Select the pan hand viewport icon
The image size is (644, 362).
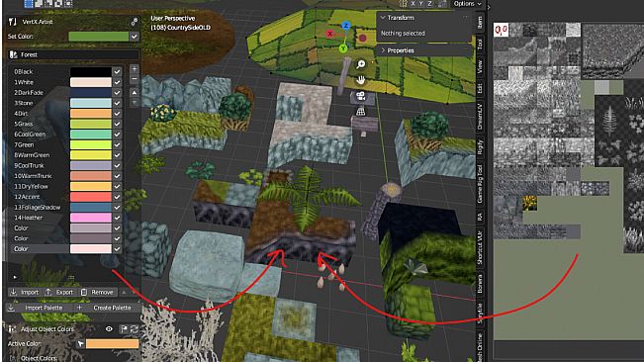pyautogui.click(x=361, y=80)
